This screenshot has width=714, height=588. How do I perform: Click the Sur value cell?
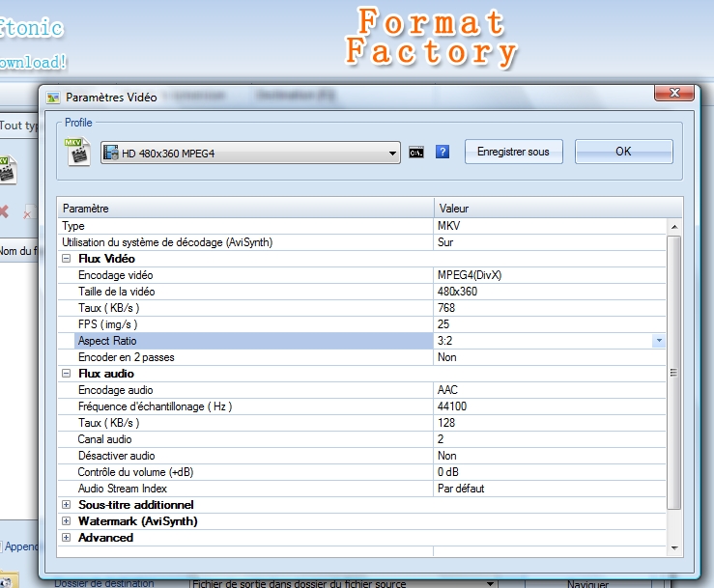coord(550,242)
